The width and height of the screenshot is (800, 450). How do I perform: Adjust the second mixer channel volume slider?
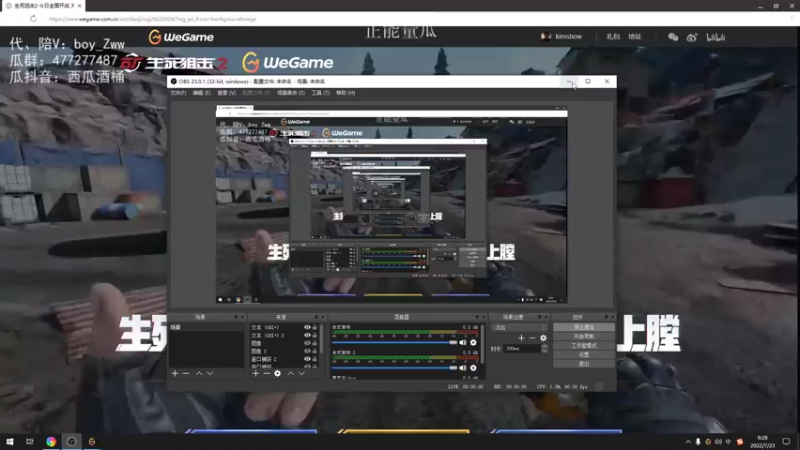point(394,368)
